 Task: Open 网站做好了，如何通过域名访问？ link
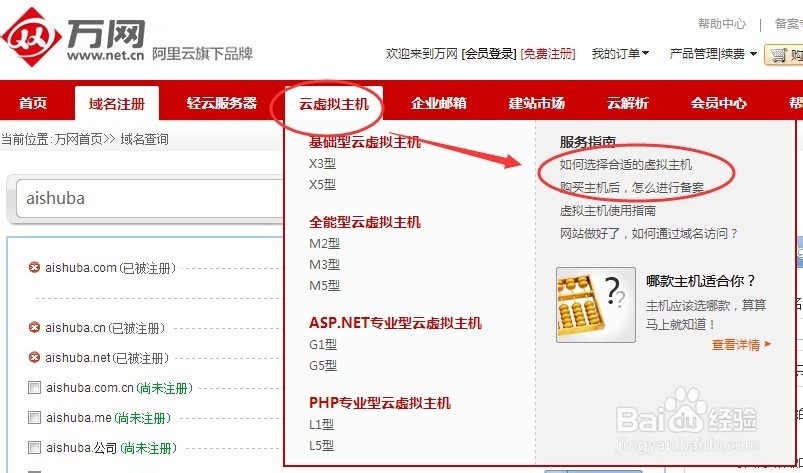pyautogui.click(x=649, y=234)
